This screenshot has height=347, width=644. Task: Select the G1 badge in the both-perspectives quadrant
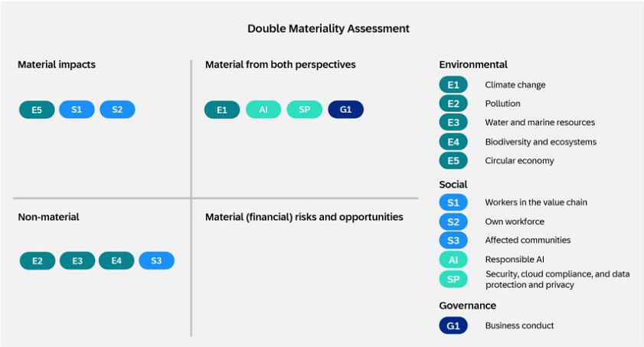[x=345, y=110]
